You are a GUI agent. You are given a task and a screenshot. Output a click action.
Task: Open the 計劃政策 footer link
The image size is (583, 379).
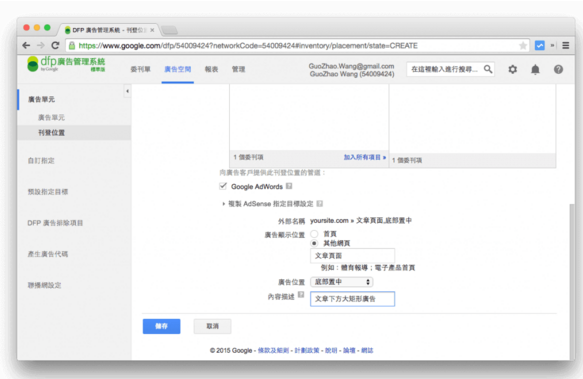[x=307, y=350]
